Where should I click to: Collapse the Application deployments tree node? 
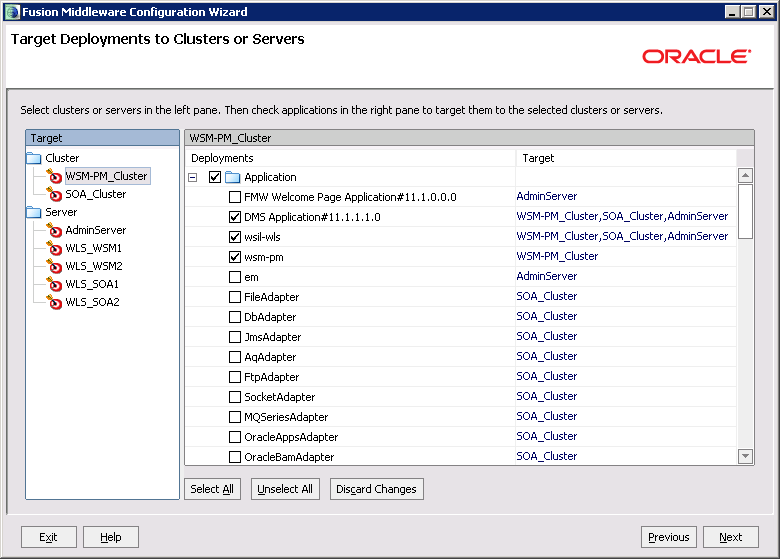pos(192,177)
